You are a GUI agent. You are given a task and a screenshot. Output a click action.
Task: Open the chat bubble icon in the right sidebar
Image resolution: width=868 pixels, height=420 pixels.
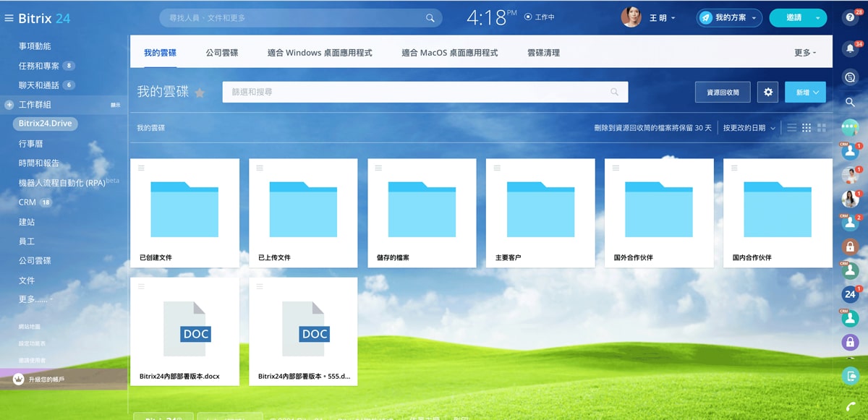(850, 77)
